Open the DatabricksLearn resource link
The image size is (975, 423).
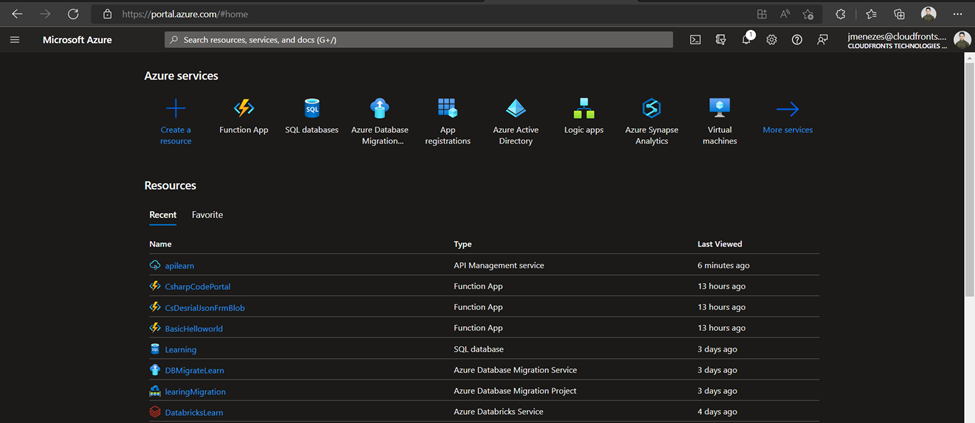(194, 412)
